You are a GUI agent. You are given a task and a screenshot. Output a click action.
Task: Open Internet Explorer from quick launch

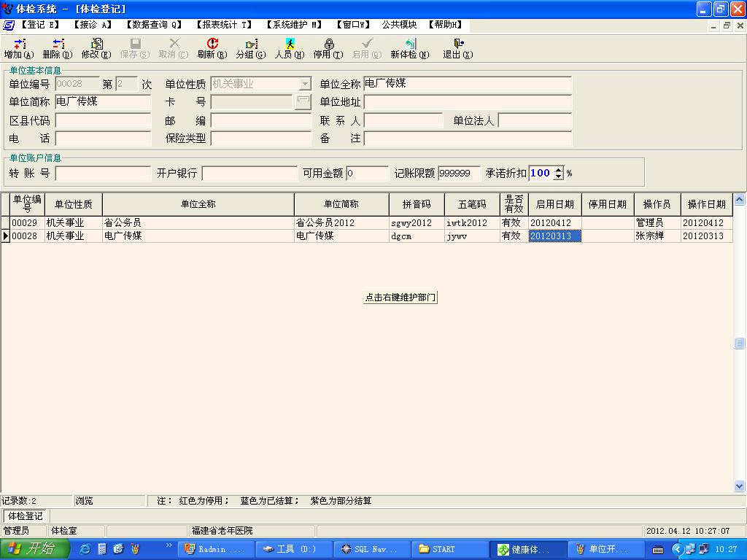tap(85, 549)
